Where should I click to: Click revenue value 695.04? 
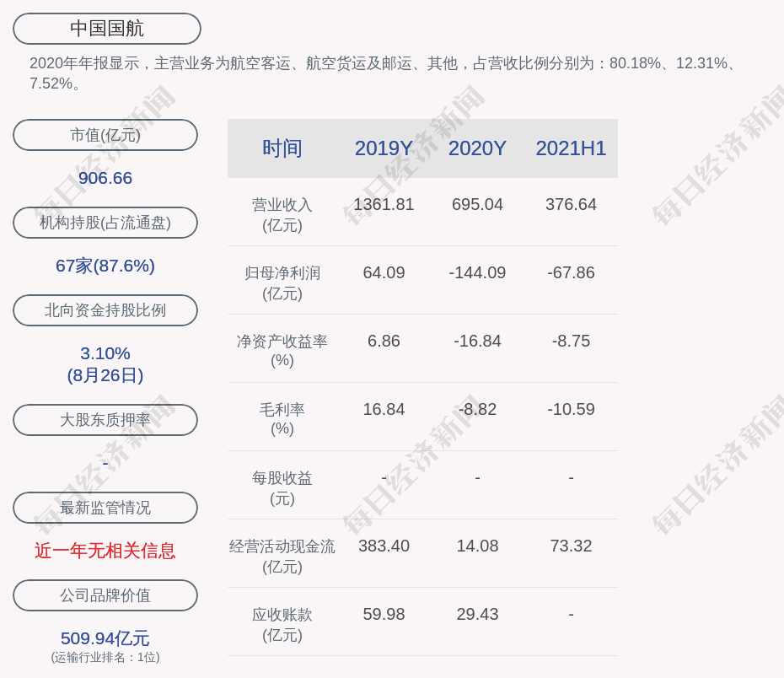(x=477, y=205)
